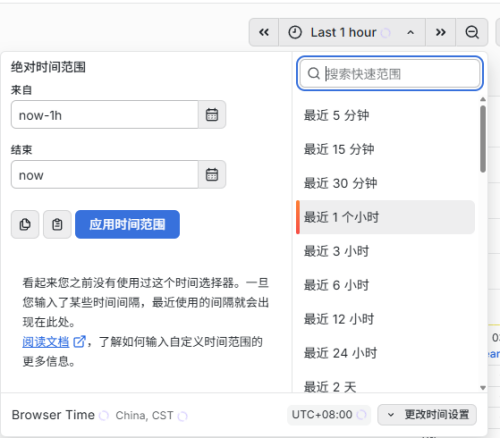Select 最近 30 分钟 quick range
Image resolution: width=500 pixels, height=438 pixels.
386,183
